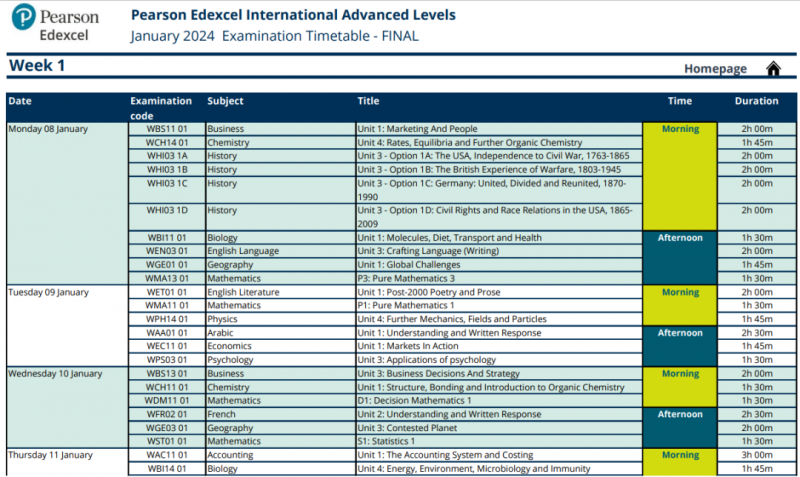Open the Homepage link text
The height and width of the screenshot is (477, 800).
pos(715,68)
